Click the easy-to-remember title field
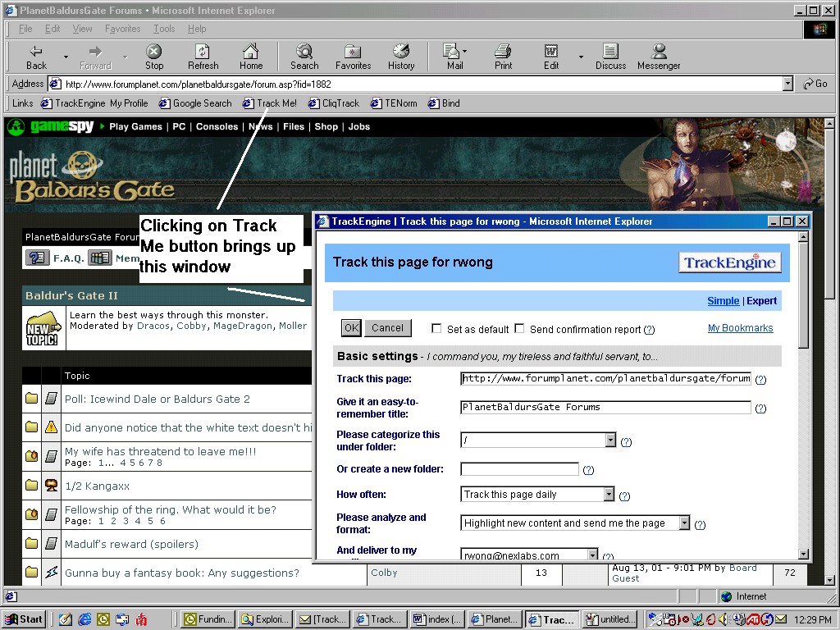This screenshot has width=840, height=630. [605, 407]
